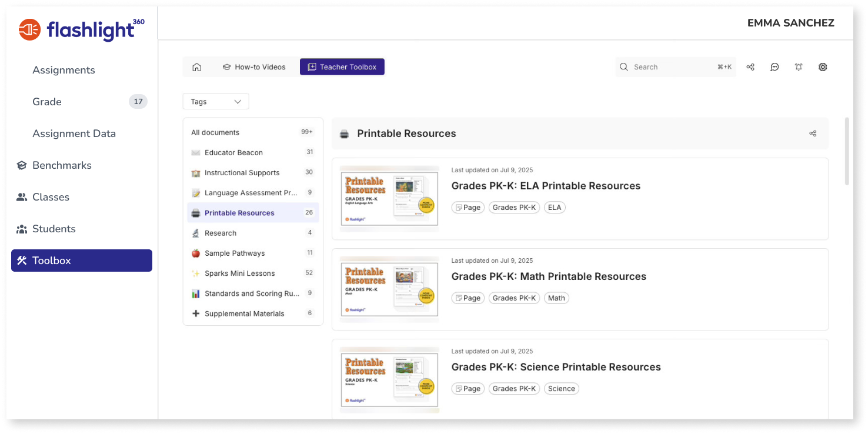
Task: Click the Flashlight 360 logo
Action: [x=82, y=29]
